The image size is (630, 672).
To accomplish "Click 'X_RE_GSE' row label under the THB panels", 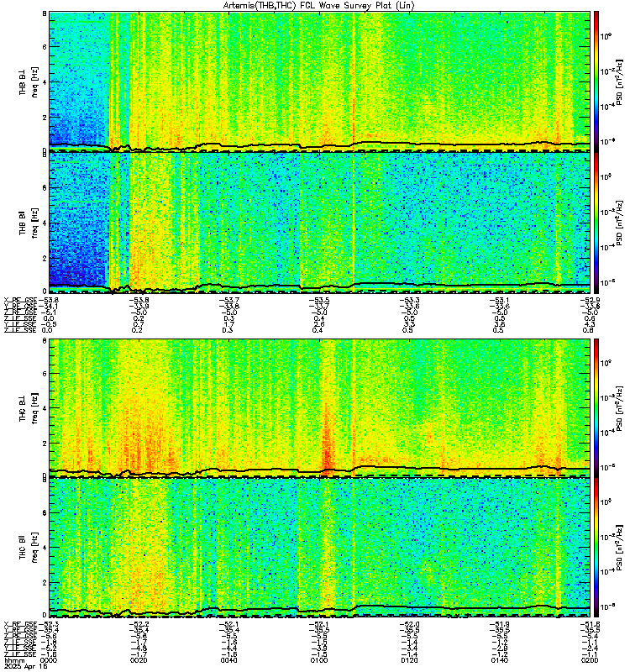I will coord(20,300).
